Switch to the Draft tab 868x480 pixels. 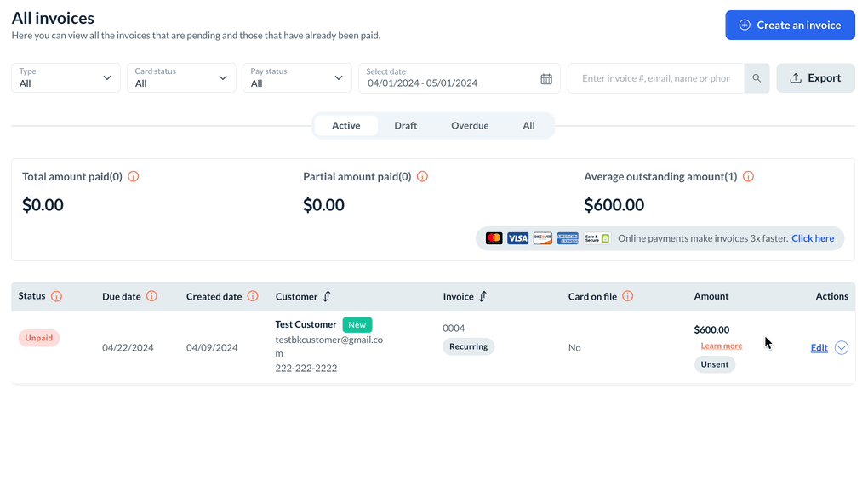406,126
